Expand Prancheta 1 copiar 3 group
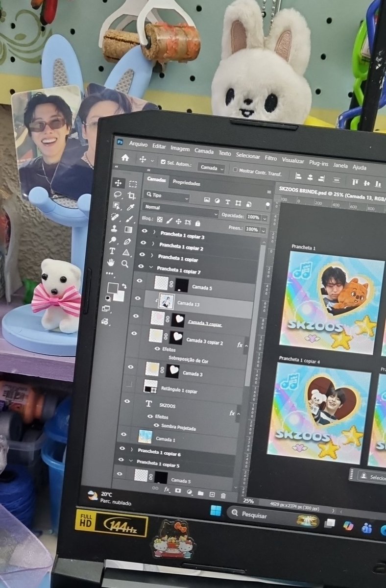This screenshot has width=386, height=588. pyautogui.click(x=153, y=232)
